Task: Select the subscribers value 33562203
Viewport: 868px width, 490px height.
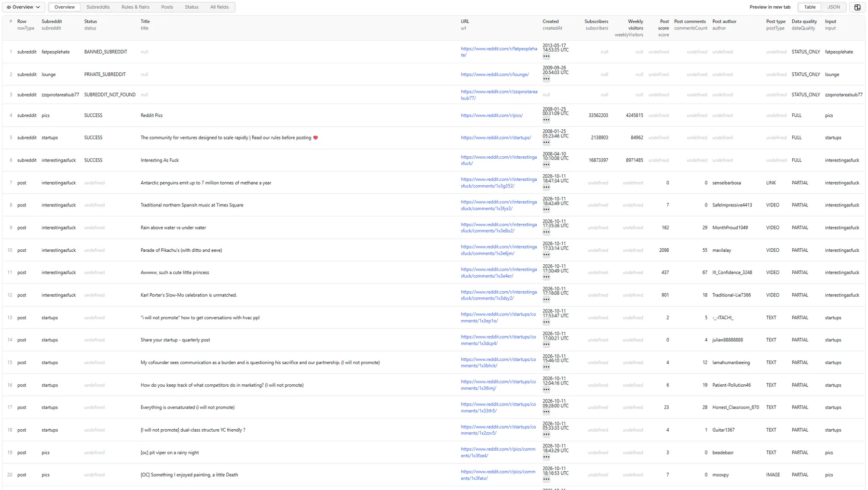Action: click(x=598, y=116)
